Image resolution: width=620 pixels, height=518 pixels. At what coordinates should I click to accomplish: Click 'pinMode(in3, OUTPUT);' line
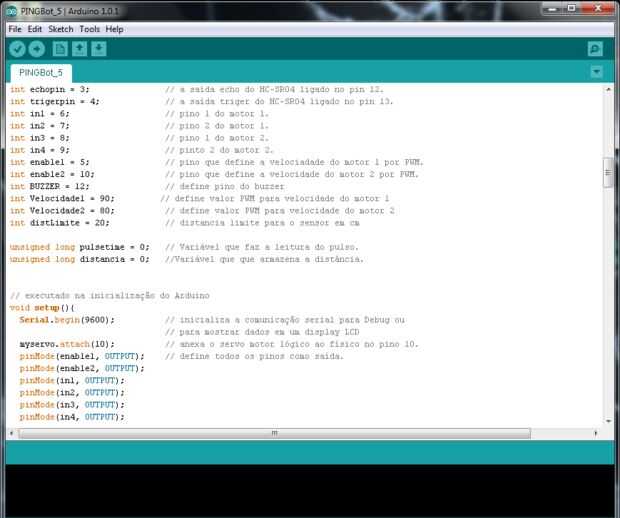click(72, 405)
